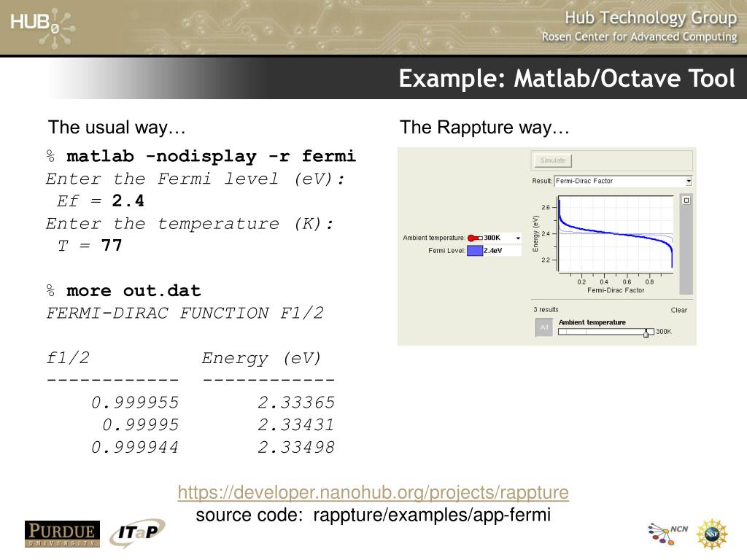
Task: Click the NSF logo
Action: coord(712,534)
